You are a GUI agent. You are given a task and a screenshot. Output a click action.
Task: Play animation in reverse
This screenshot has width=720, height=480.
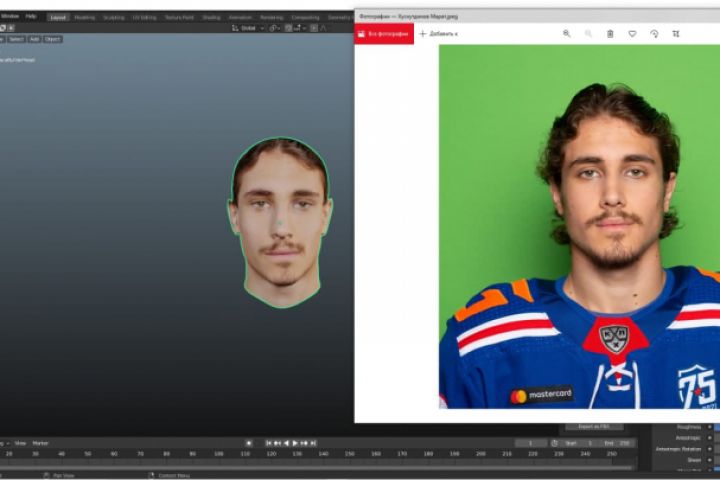pyautogui.click(x=286, y=443)
